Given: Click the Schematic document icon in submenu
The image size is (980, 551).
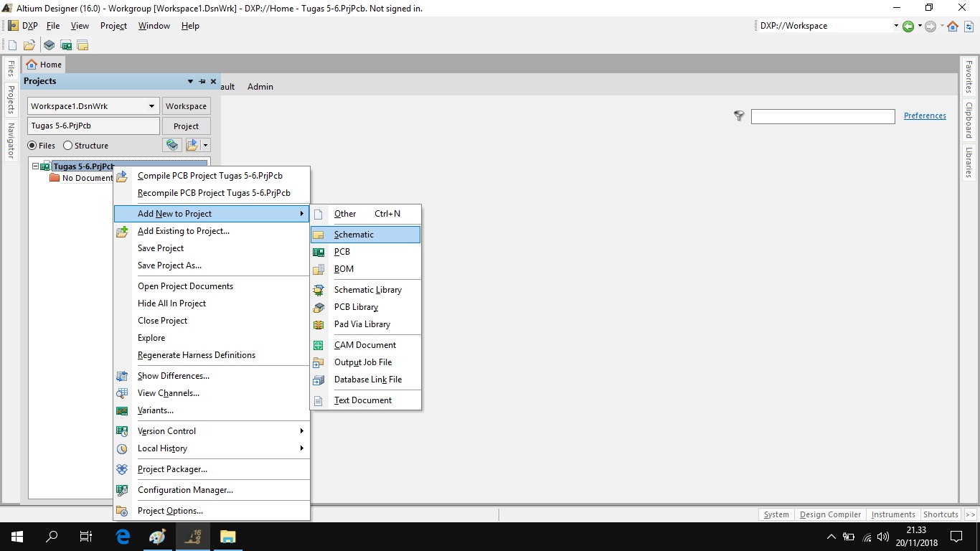Looking at the screenshot, I should (x=319, y=235).
